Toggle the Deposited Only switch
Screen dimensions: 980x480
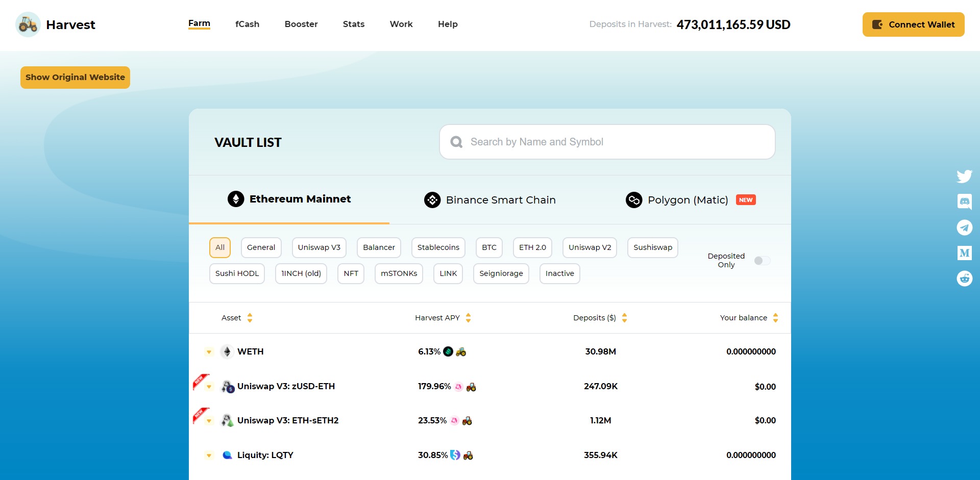762,261
